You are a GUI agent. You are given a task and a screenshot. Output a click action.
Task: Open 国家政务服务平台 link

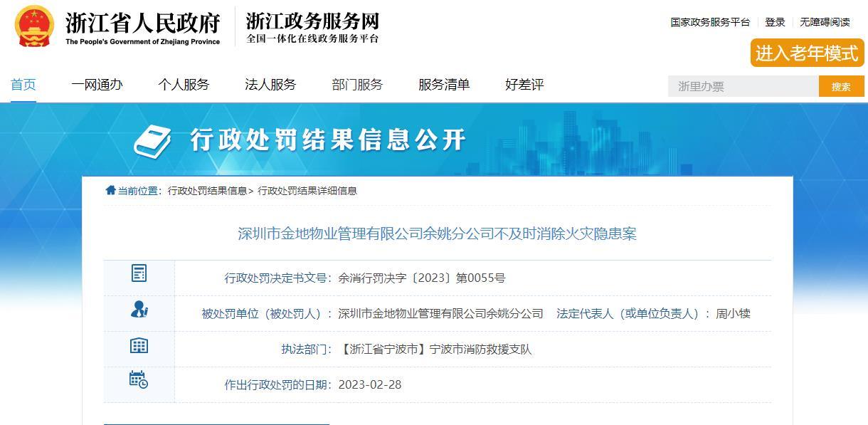[710, 22]
